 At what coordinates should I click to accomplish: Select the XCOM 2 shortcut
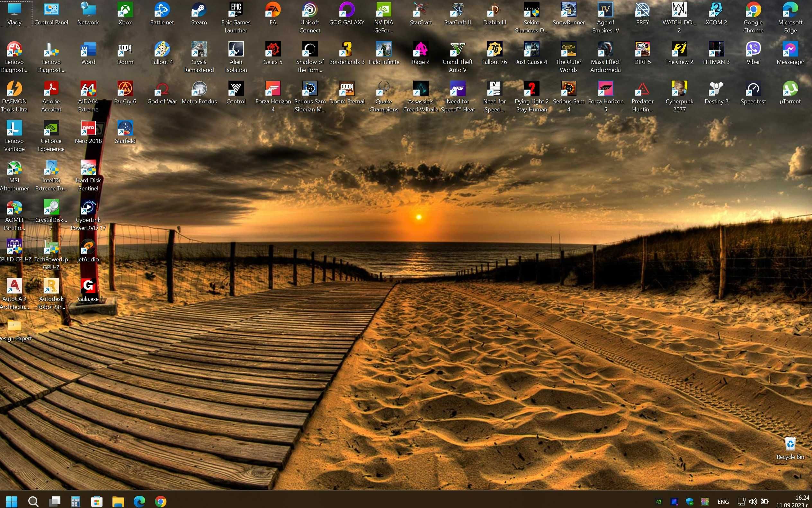coord(716,14)
